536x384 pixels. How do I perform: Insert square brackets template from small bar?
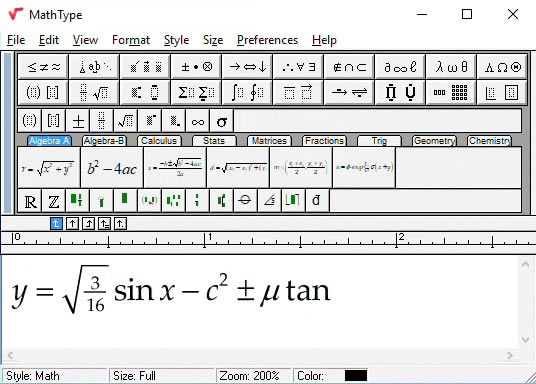coord(54,121)
